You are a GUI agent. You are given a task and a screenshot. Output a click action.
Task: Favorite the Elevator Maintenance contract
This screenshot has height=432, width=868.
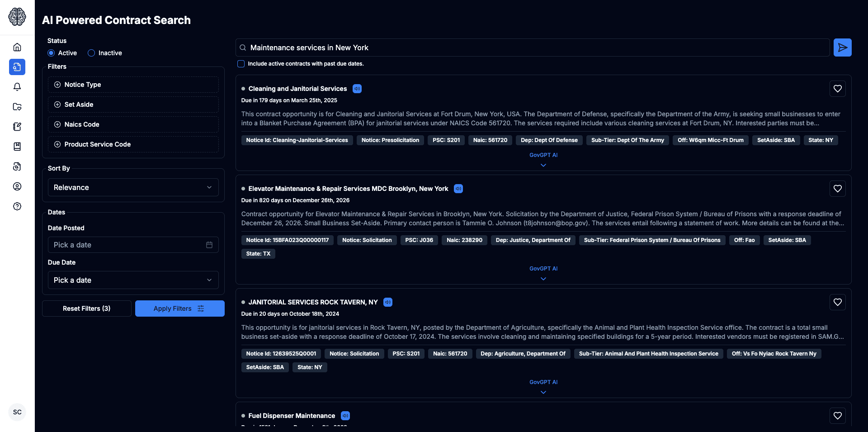tap(837, 189)
